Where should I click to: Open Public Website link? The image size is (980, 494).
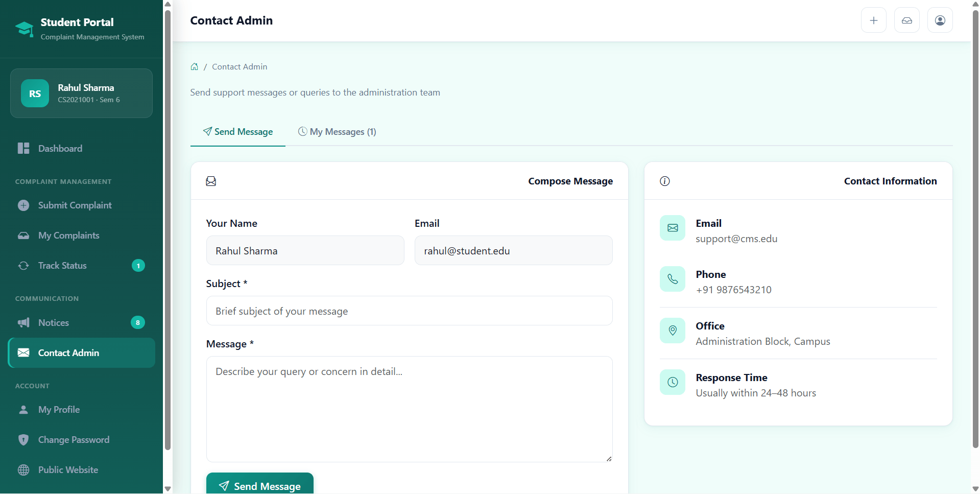pos(81,470)
